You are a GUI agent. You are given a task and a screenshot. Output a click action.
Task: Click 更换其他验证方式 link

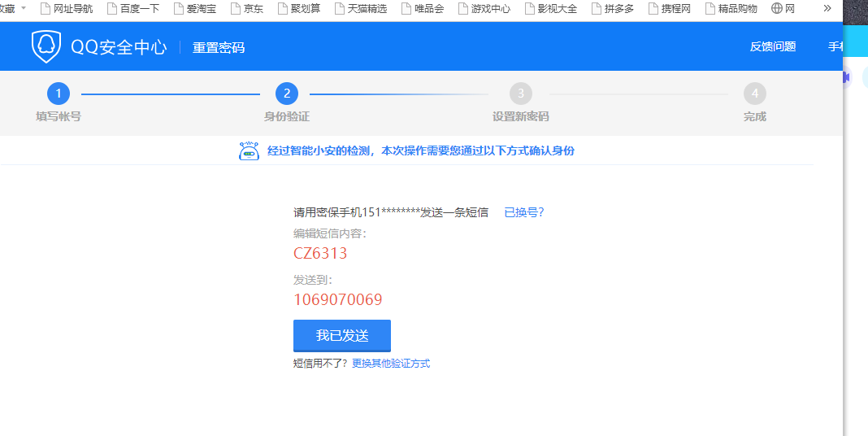click(x=391, y=364)
